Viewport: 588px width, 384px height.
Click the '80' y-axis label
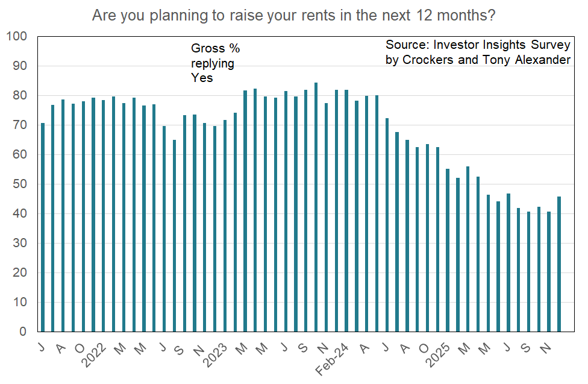[x=20, y=96]
